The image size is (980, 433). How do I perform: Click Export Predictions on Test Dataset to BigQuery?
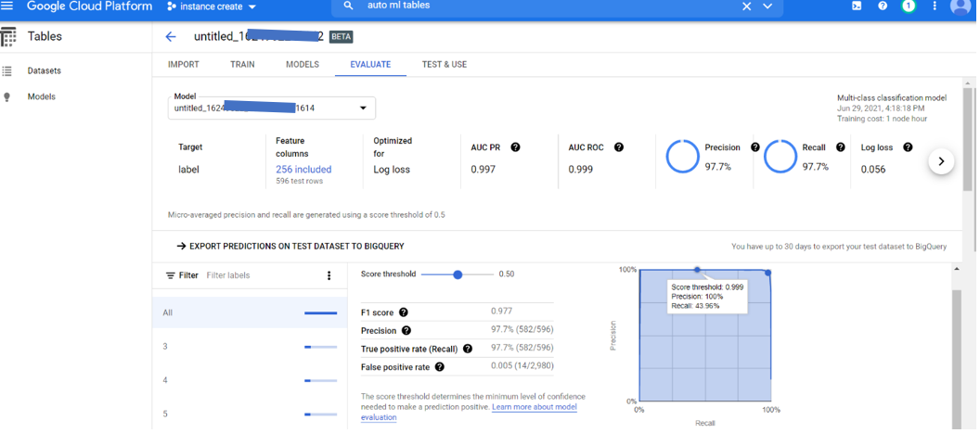(x=290, y=247)
